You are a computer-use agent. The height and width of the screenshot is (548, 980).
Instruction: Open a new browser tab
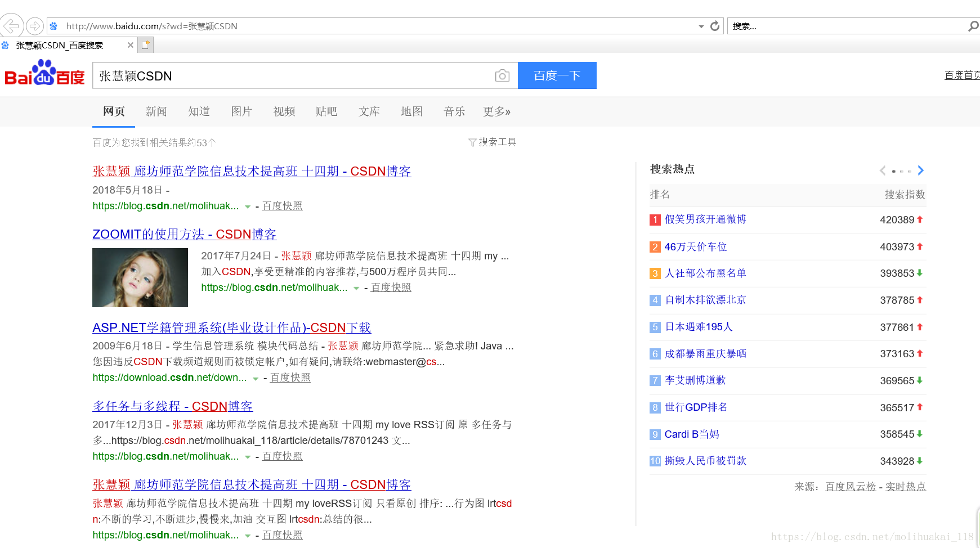coord(146,45)
